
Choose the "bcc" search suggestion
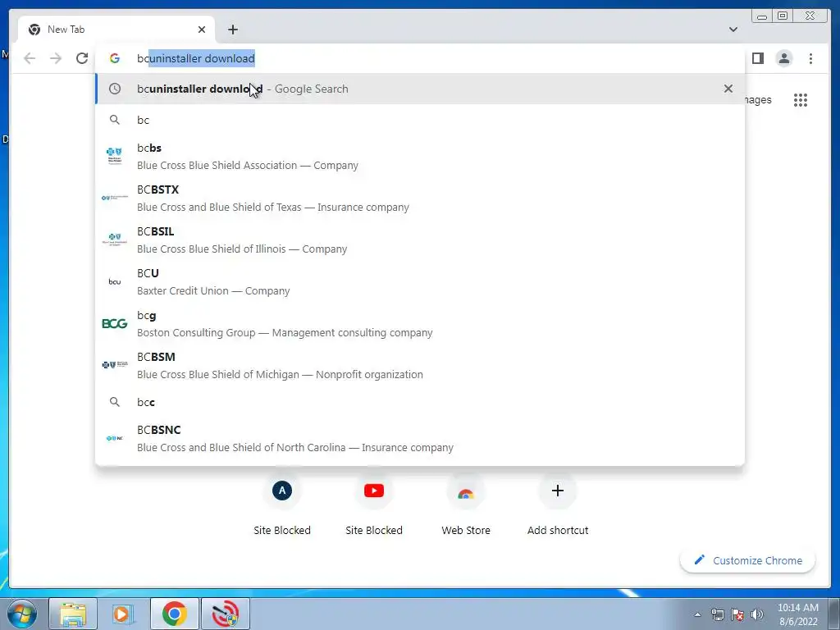coord(419,402)
